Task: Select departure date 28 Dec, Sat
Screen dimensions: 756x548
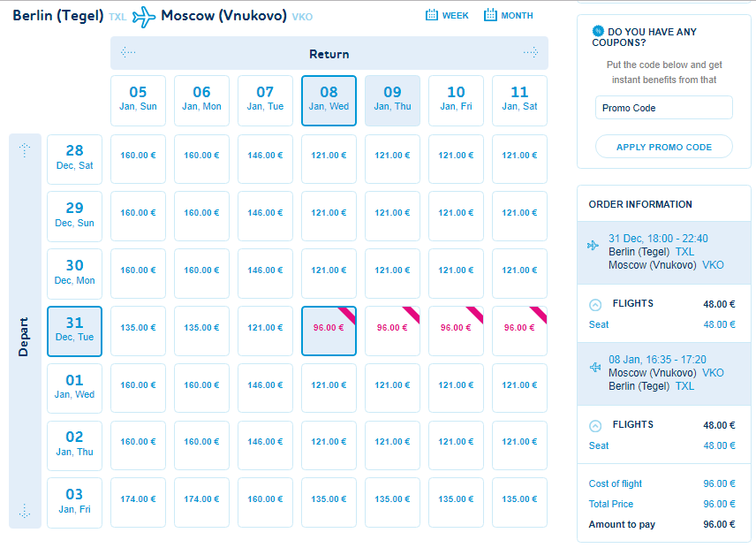Action: click(75, 159)
